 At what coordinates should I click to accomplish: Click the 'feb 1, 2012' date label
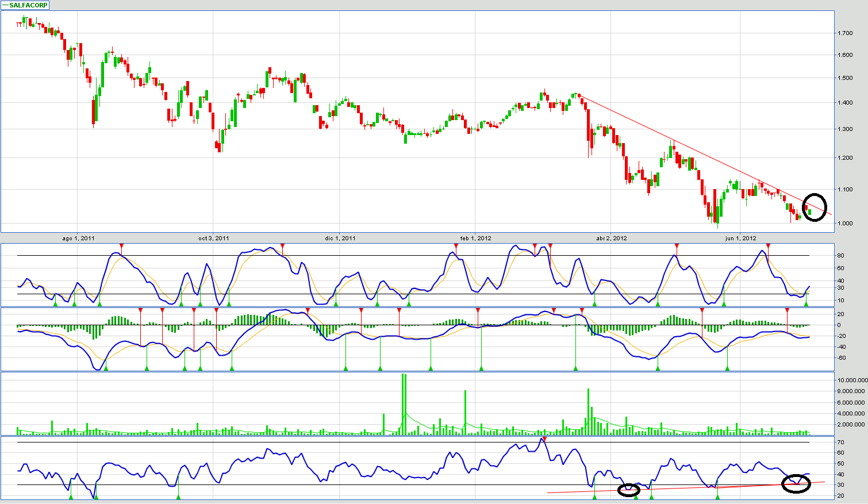pyautogui.click(x=475, y=238)
